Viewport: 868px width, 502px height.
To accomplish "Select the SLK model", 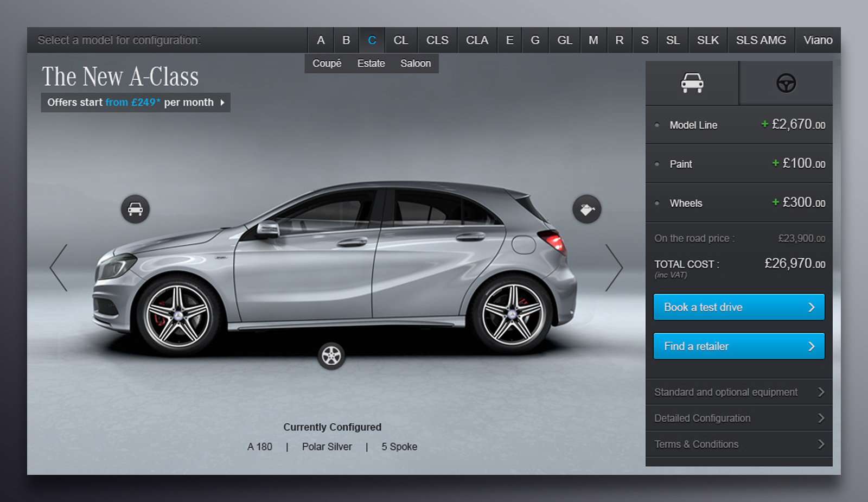I will point(708,40).
